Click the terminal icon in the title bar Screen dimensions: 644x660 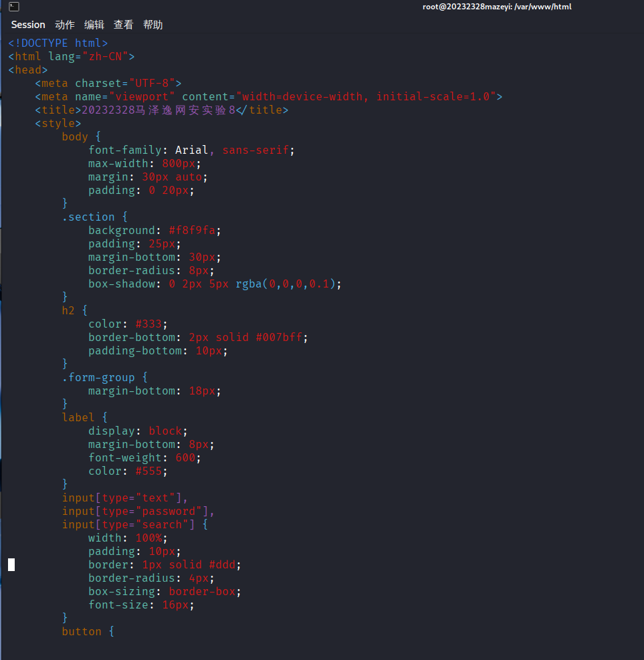pos(14,7)
